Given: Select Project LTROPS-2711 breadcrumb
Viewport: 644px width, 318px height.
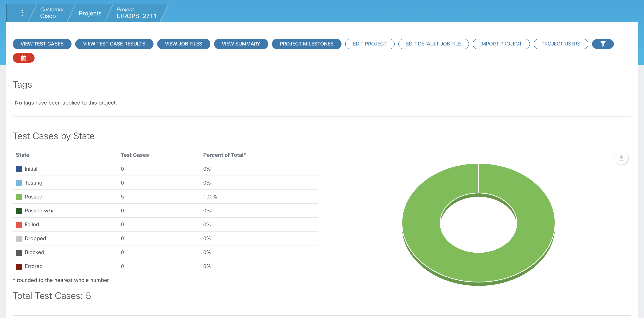Looking at the screenshot, I should tap(136, 13).
